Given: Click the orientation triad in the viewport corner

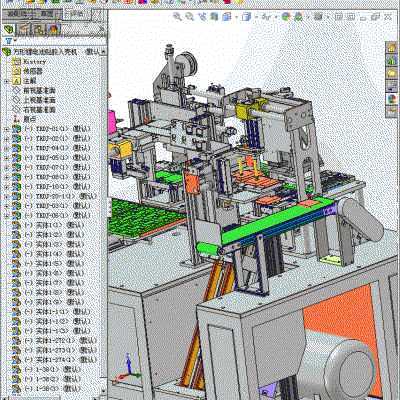Looking at the screenshot, I should coord(127,368).
